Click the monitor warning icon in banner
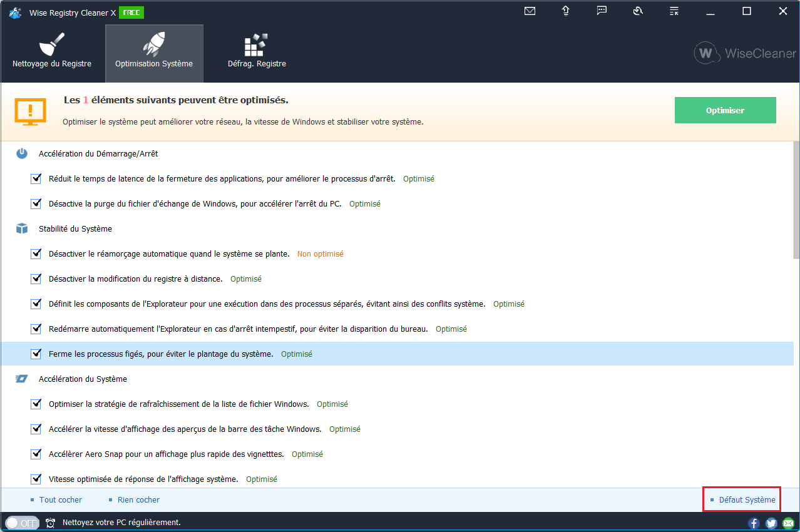The image size is (800, 532). 30,111
